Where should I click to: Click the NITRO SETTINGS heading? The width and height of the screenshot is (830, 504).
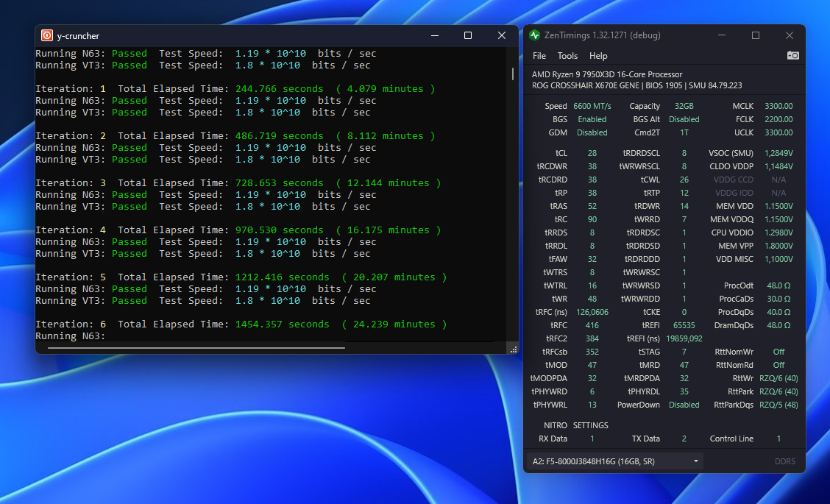(576, 425)
